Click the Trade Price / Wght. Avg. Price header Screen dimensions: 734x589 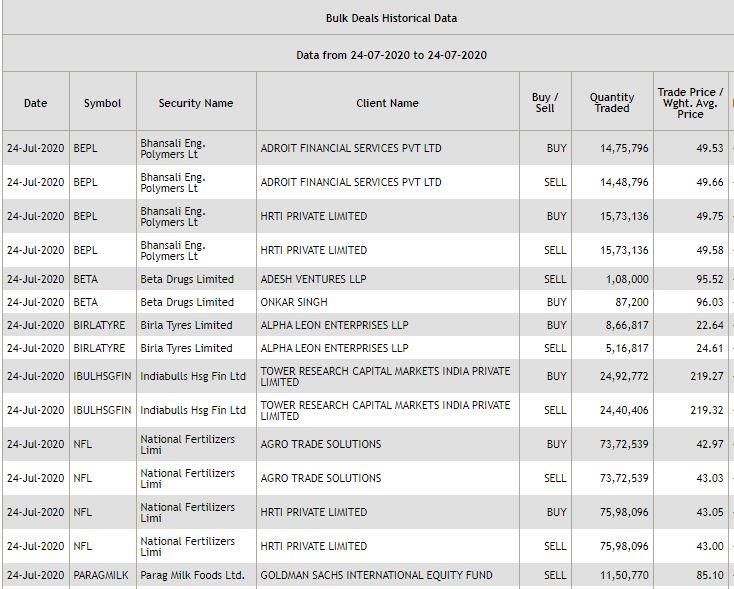[690, 103]
